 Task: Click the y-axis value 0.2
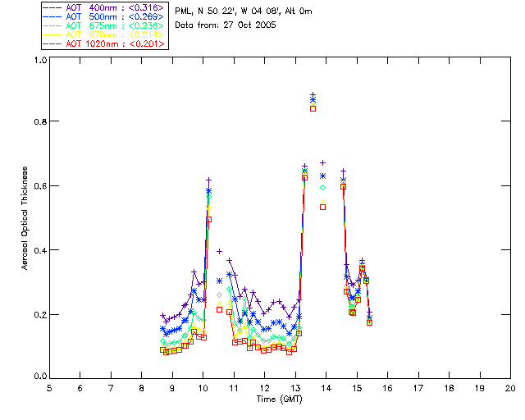[40, 314]
